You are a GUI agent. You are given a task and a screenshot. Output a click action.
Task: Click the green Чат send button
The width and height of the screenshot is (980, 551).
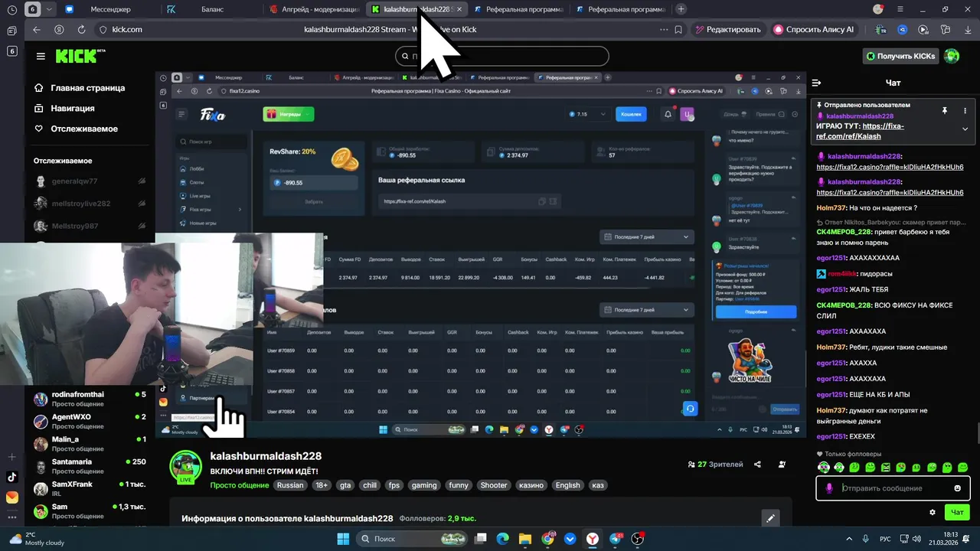click(x=957, y=512)
